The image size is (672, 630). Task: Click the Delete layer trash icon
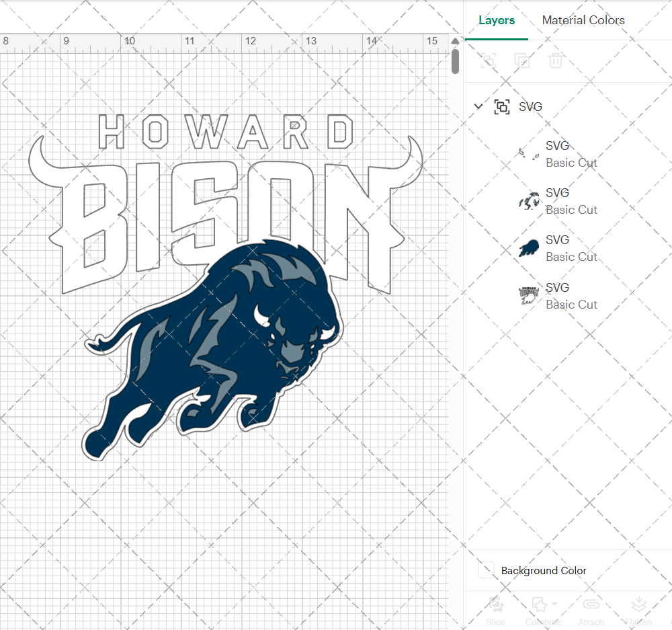(556, 61)
